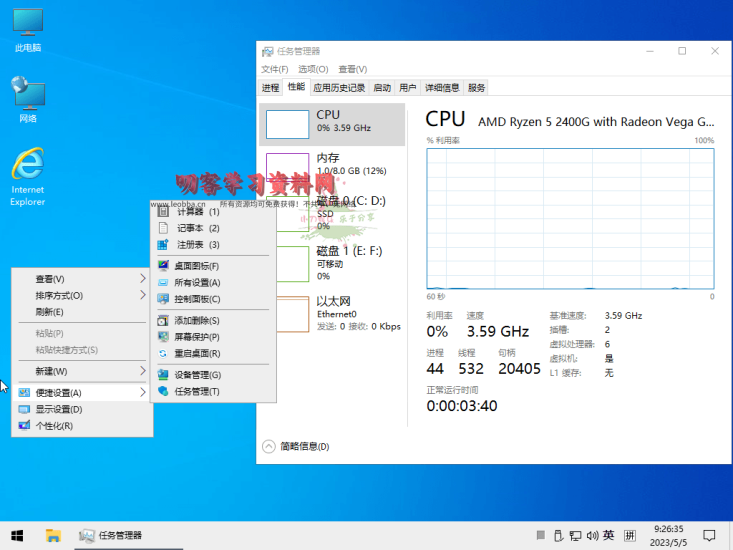Select the 以太网 Ethernet0 performance item
Viewport: 733px width, 550px height.
[x=332, y=314]
